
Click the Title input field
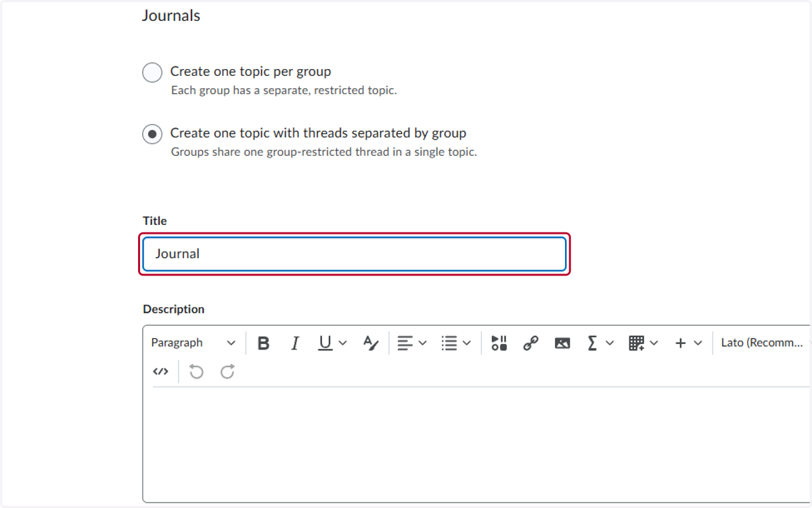[x=355, y=254]
